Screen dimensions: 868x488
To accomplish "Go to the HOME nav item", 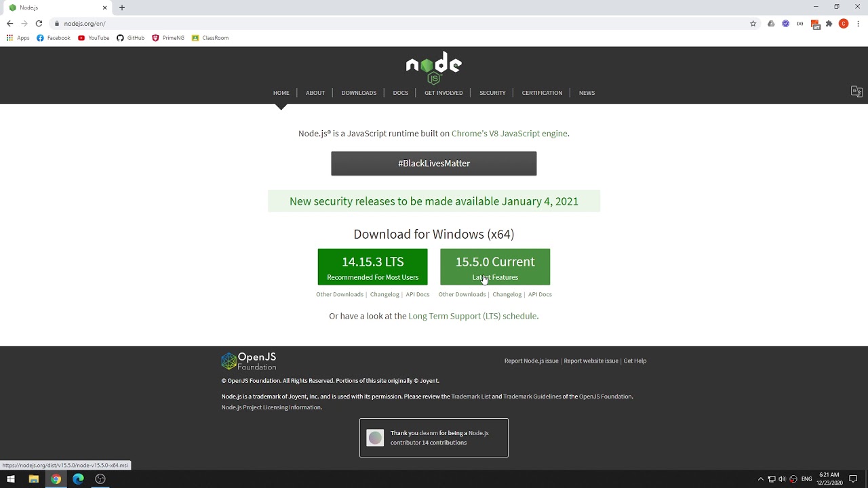I will point(281,93).
